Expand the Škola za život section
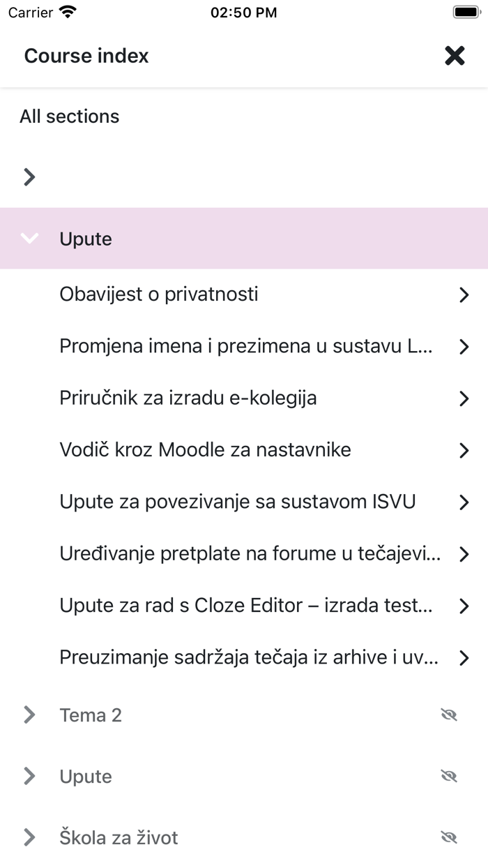The image size is (488, 868). pos(29,837)
